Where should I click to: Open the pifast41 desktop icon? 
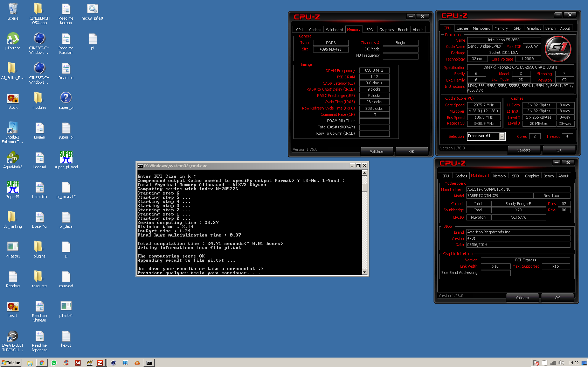click(66, 309)
